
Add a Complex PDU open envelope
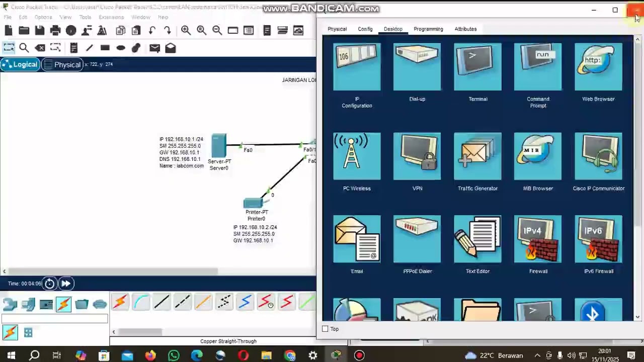[171, 48]
